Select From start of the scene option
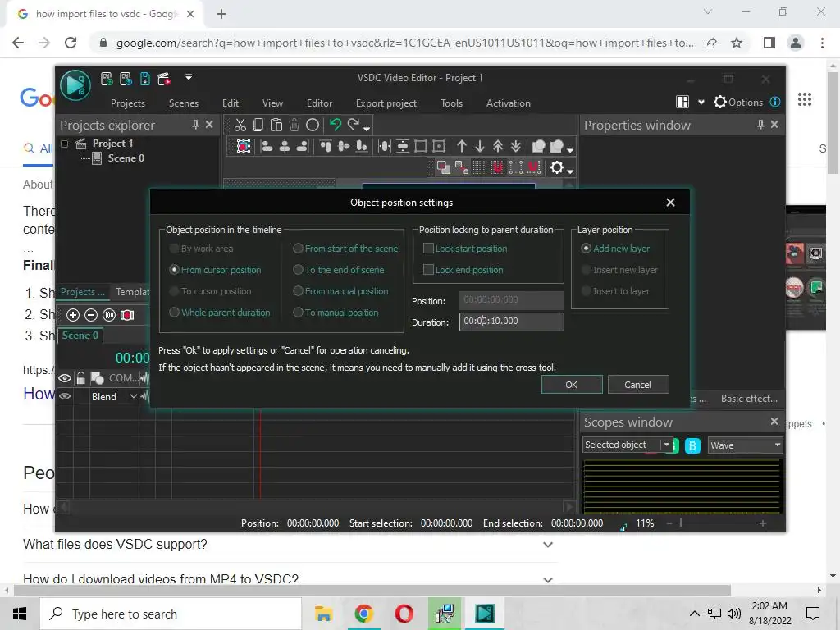This screenshot has height=630, width=840. pos(298,249)
